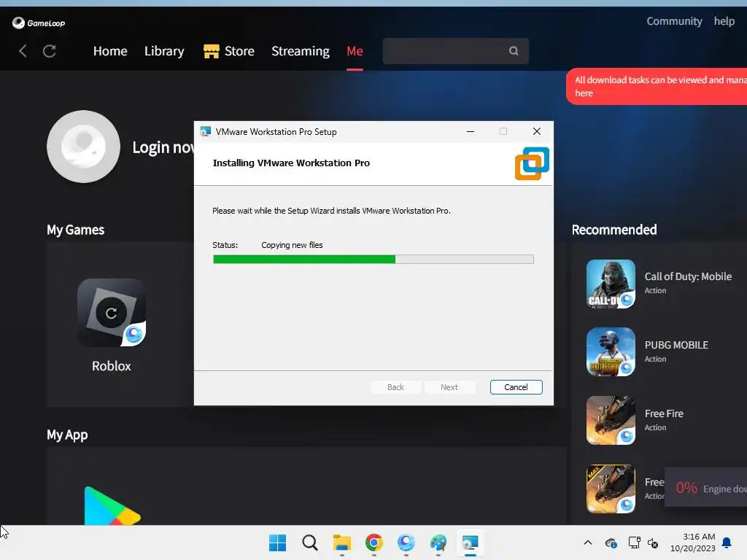Click the Login now text
Viewport: 747px width, 560px height.
[x=163, y=147]
